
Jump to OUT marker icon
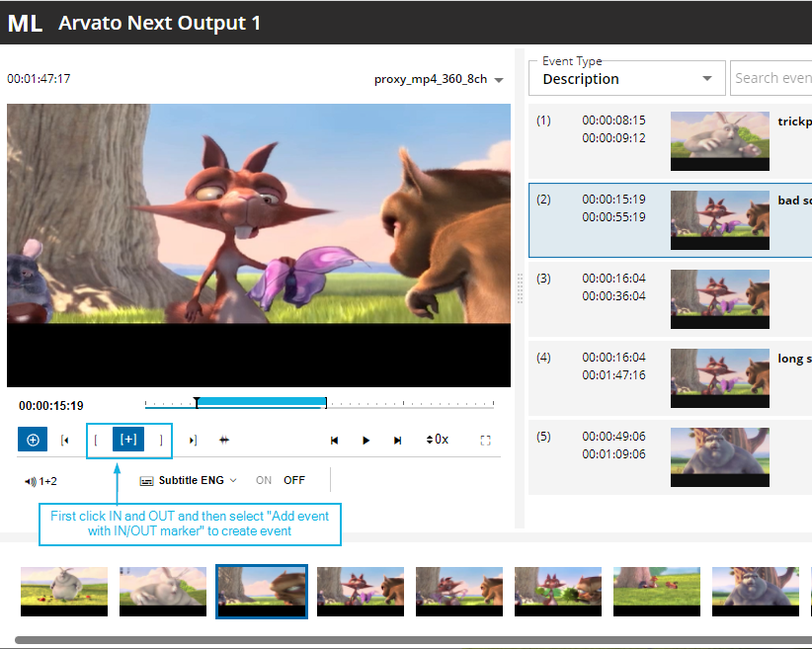193,441
